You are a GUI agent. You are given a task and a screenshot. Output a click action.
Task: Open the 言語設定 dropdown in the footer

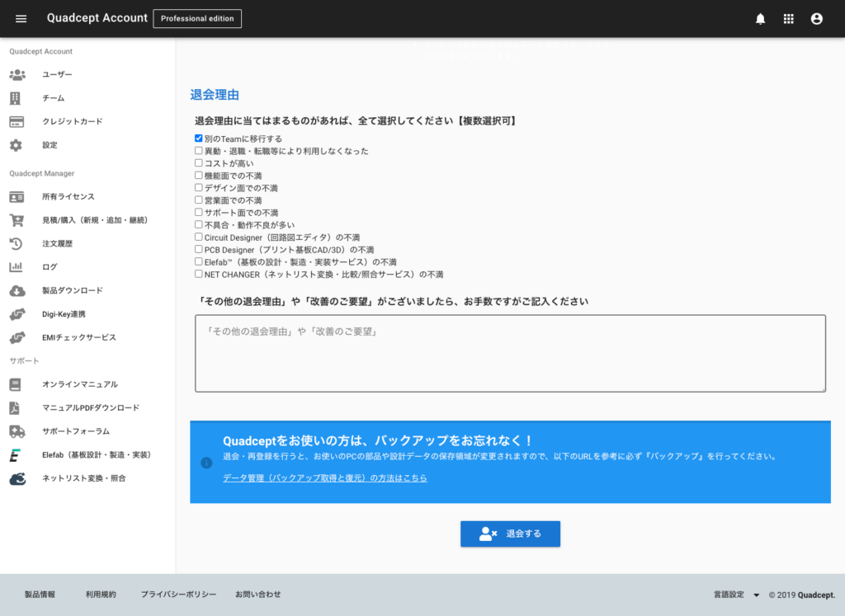734,594
